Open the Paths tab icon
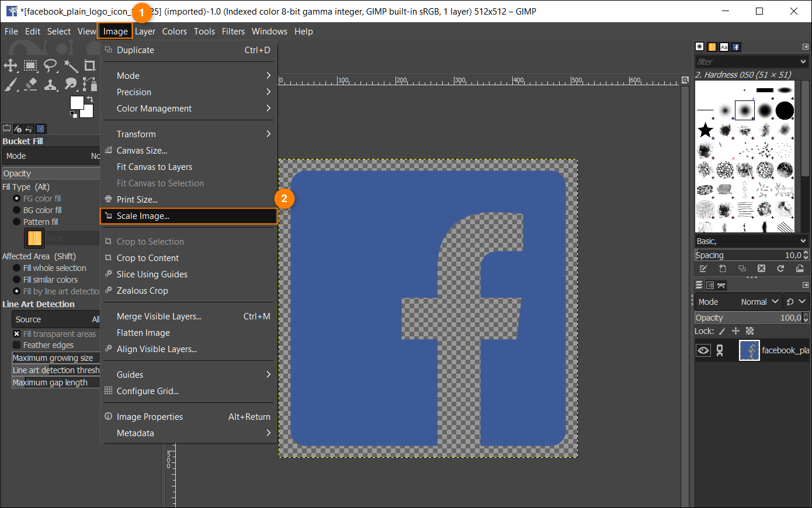This screenshot has height=508, width=812. [721, 285]
